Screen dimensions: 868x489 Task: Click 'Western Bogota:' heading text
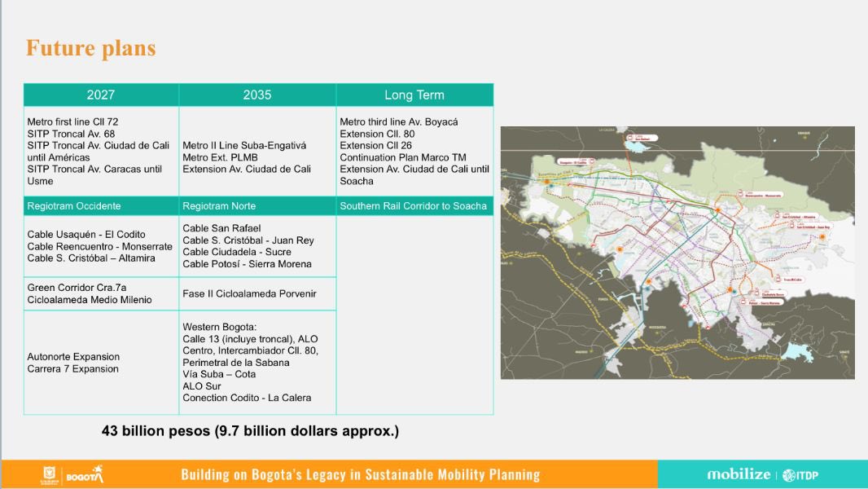pos(220,327)
